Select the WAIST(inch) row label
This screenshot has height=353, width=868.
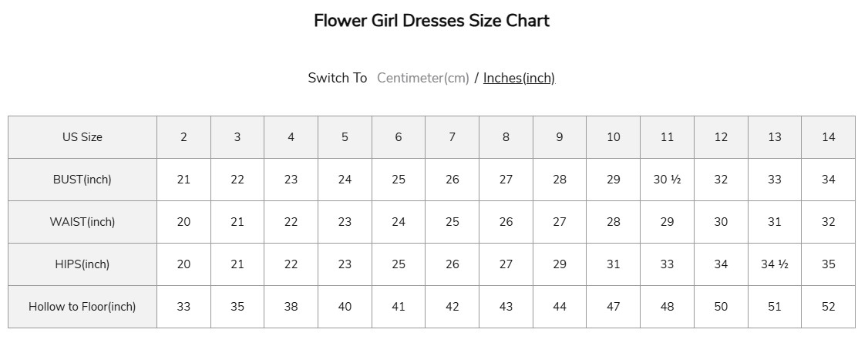pyautogui.click(x=82, y=222)
